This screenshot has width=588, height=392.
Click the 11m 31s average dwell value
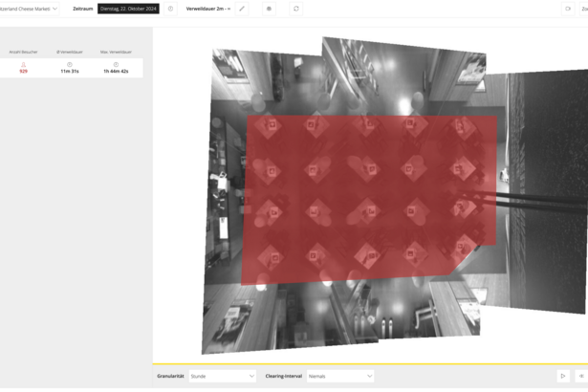pyautogui.click(x=70, y=72)
